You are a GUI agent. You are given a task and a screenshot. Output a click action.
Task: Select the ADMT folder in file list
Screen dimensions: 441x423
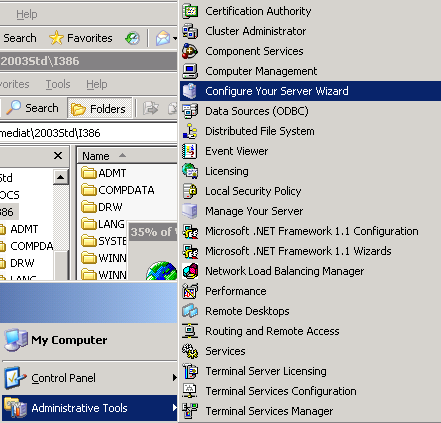pyautogui.click(x=104, y=173)
